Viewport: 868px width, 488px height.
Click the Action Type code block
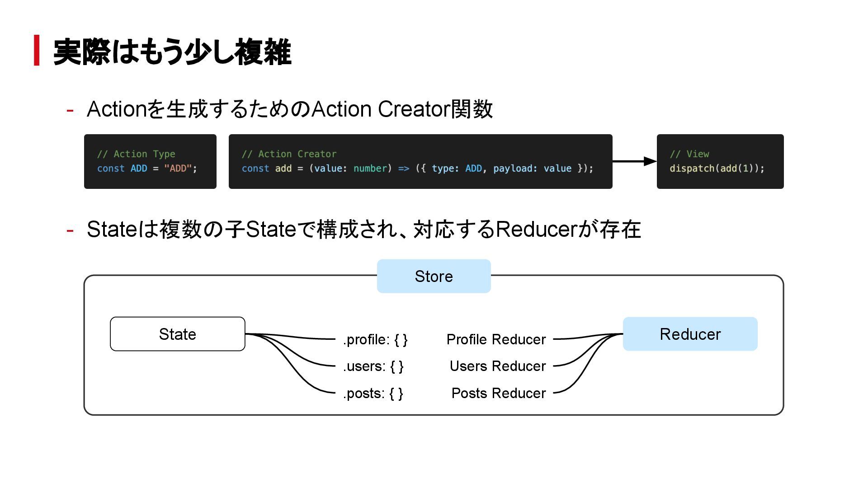click(150, 161)
